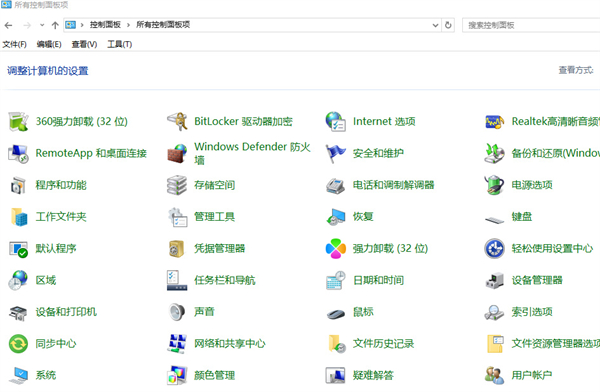Click the 安全和维护 flag icon

point(336,154)
